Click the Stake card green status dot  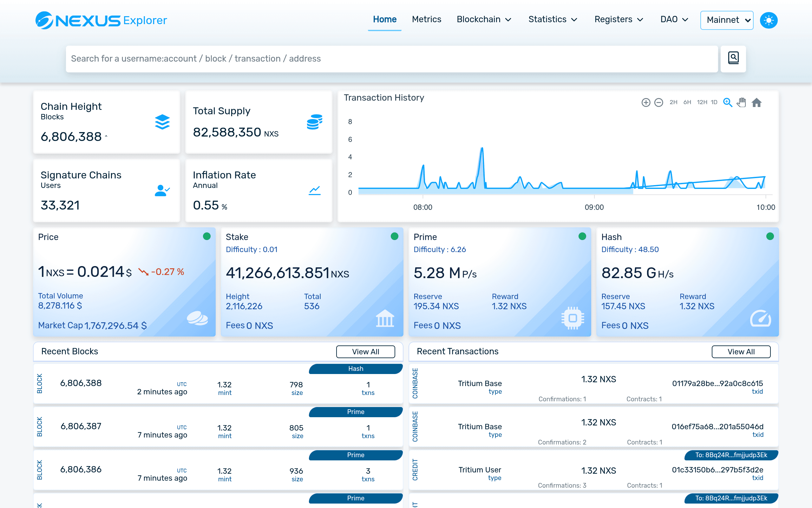(x=395, y=236)
